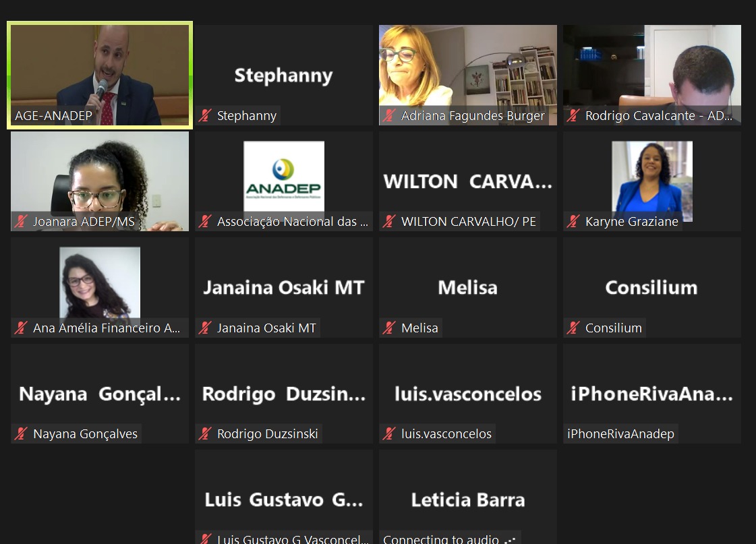The width and height of the screenshot is (756, 544).
Task: Click luis.vasconcelos muted microphone icon
Action: point(390,434)
